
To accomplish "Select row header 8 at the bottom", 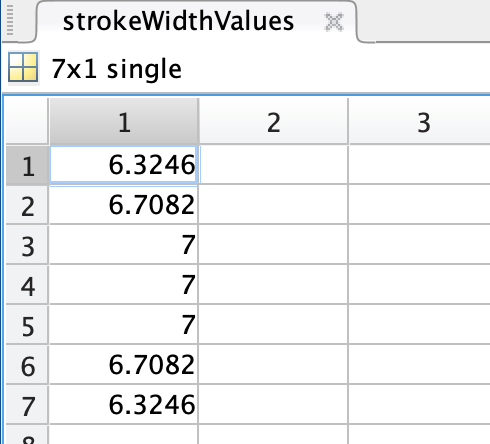I will click(x=28, y=436).
